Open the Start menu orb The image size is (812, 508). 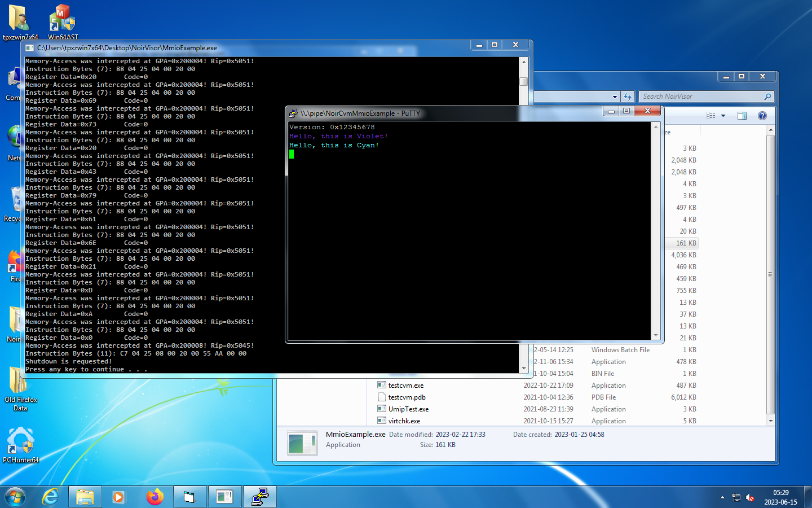tap(15, 497)
